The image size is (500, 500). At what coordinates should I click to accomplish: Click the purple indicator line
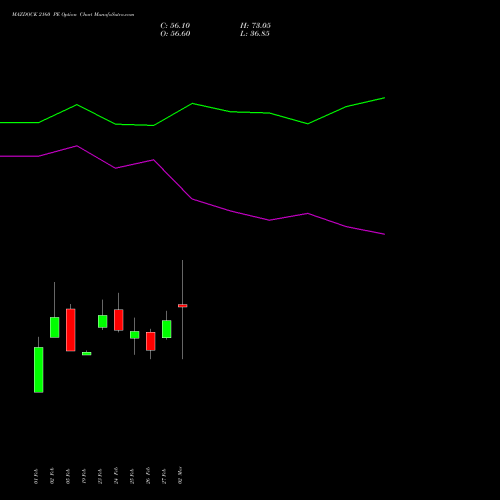(x=192, y=199)
